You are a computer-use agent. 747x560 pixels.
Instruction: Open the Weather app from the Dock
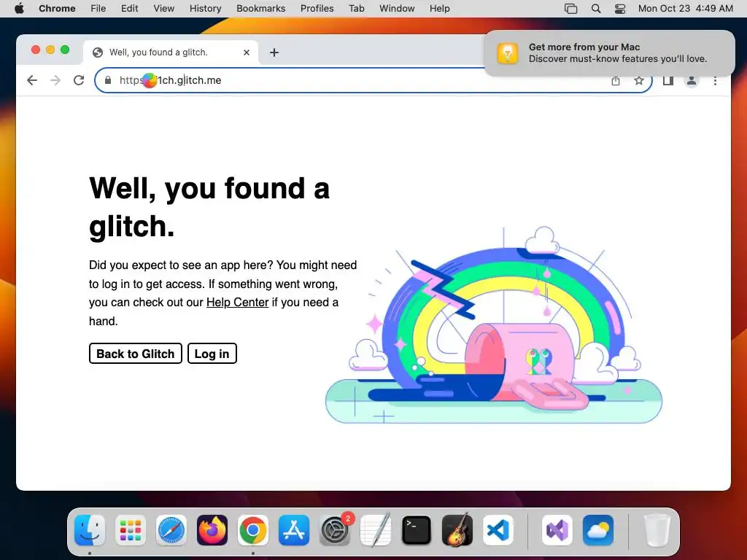(598, 530)
